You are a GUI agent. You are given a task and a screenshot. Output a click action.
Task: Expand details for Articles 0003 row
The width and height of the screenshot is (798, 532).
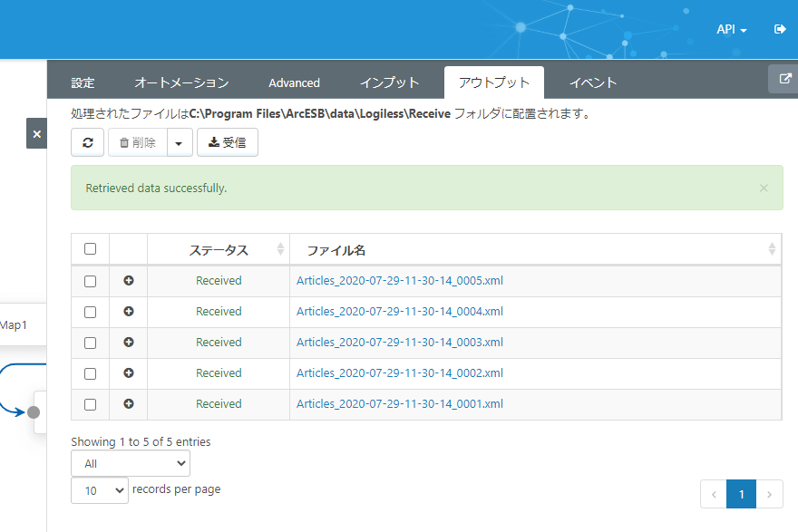pos(128,343)
